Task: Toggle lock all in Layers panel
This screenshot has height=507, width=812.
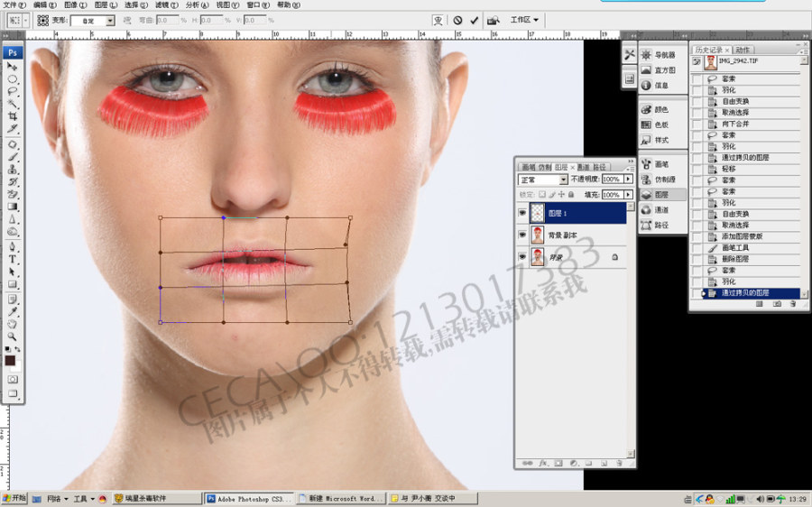Action: pyautogui.click(x=571, y=195)
